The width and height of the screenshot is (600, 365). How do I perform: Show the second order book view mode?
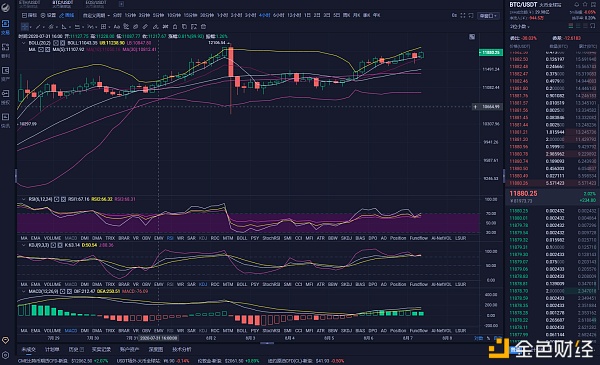(x=578, y=26)
